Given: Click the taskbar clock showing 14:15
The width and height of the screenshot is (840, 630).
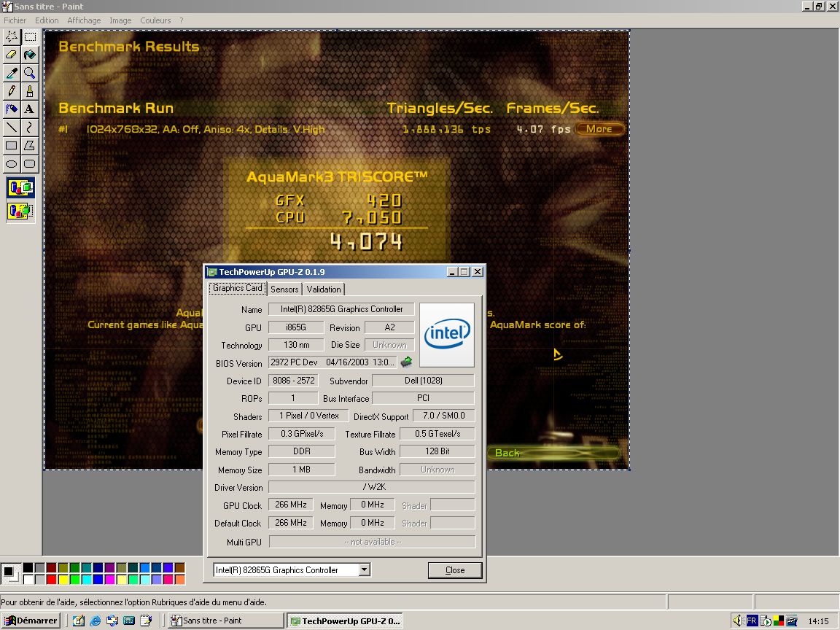Looking at the screenshot, I should [818, 621].
